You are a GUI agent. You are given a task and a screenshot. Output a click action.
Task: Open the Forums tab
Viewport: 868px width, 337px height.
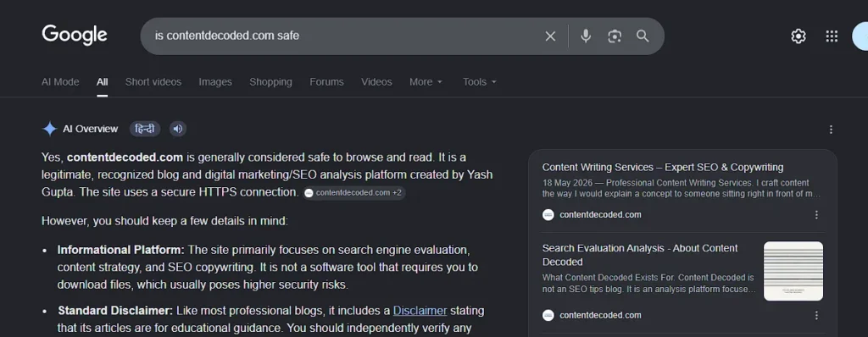click(x=326, y=82)
